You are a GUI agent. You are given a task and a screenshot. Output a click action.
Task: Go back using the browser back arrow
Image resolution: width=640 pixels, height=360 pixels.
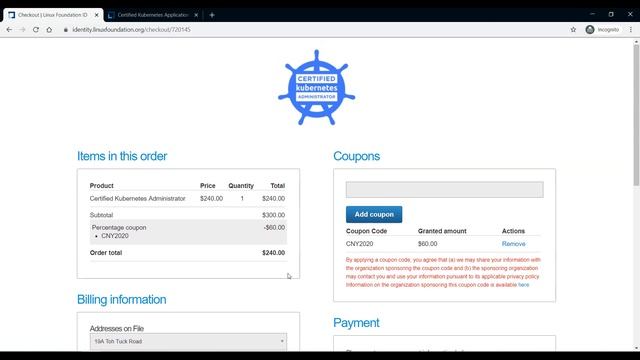click(9, 30)
